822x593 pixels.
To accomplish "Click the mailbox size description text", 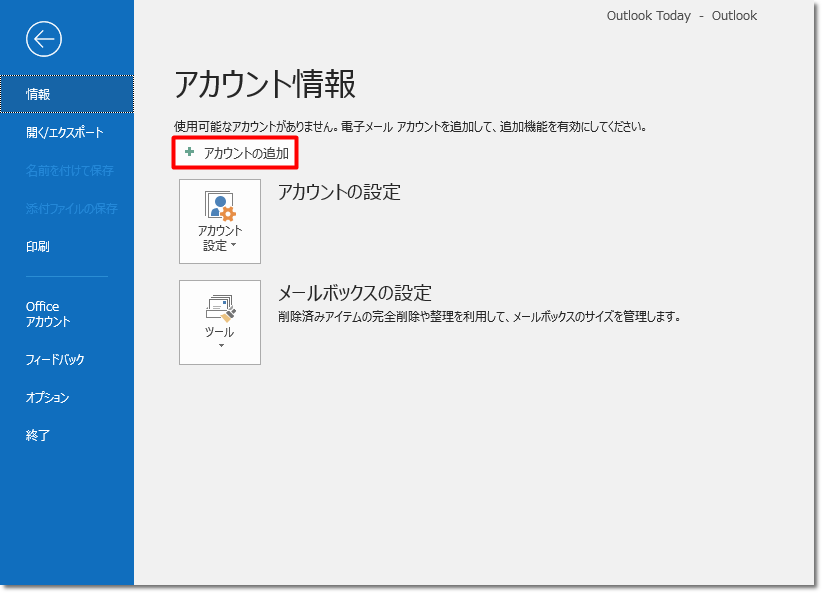I will [x=479, y=317].
